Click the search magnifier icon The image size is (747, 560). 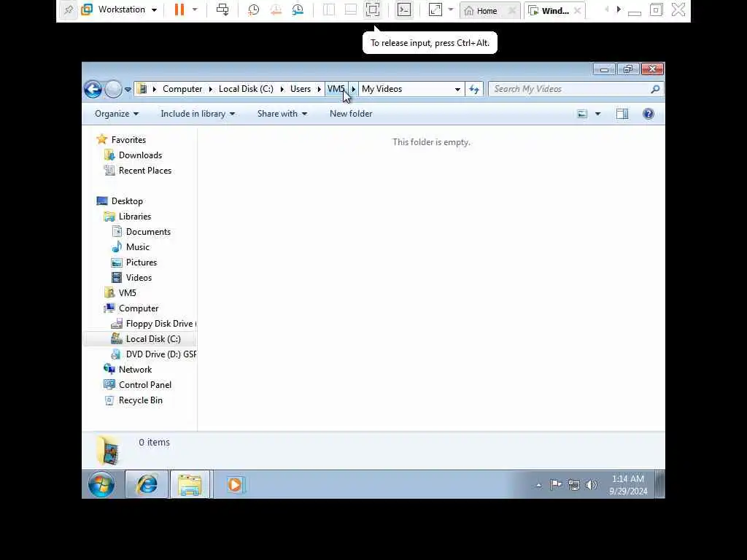point(656,89)
